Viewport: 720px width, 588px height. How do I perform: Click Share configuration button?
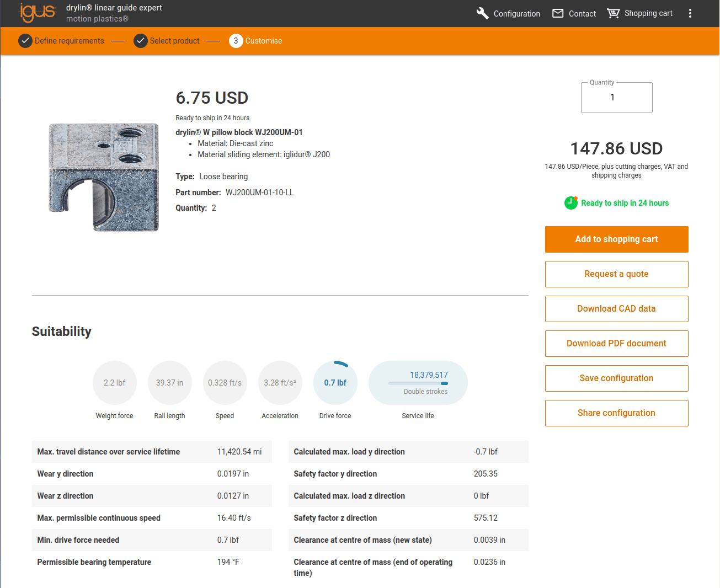tap(617, 413)
